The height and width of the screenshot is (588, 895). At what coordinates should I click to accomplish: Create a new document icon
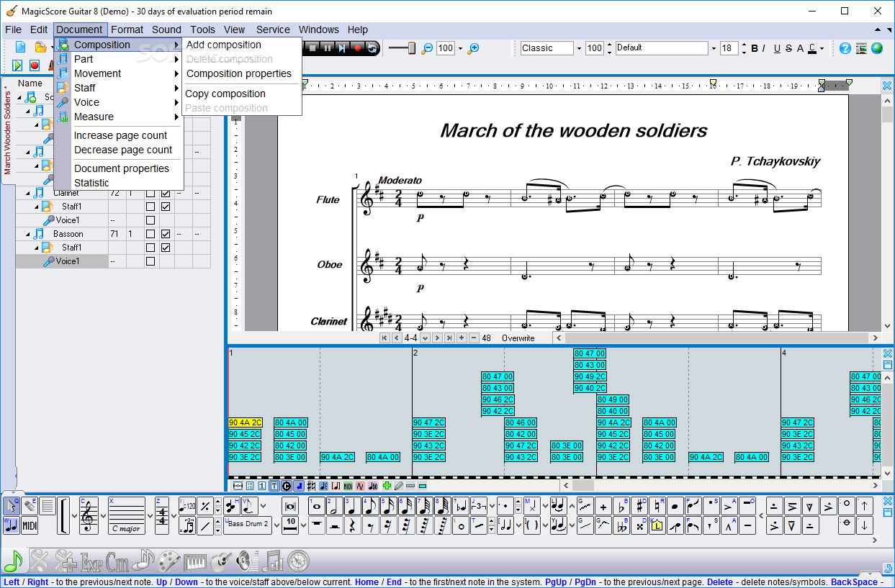click(x=20, y=48)
